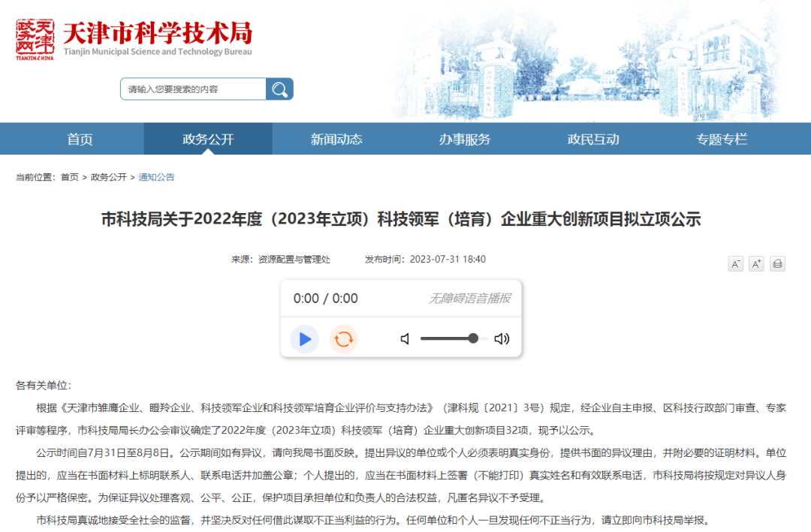Click the loud speaker volume icon
This screenshot has height=532, width=811.
[x=502, y=338]
